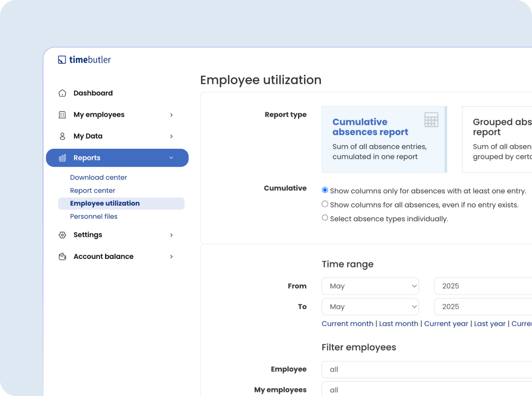Open Personnel files submenu item
This screenshot has width=532, height=396.
(93, 216)
